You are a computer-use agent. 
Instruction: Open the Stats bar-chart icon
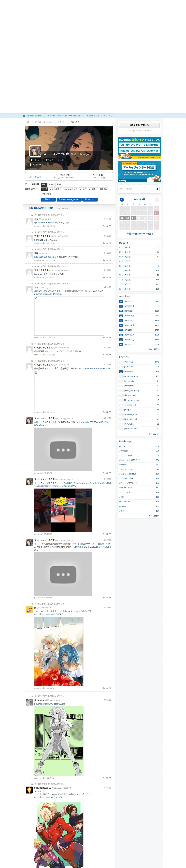(31, 176)
